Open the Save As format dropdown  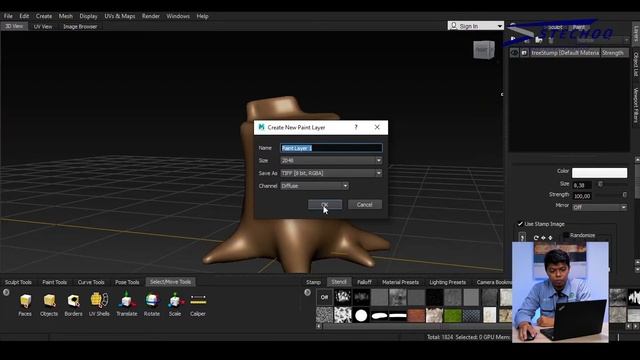tap(331, 173)
